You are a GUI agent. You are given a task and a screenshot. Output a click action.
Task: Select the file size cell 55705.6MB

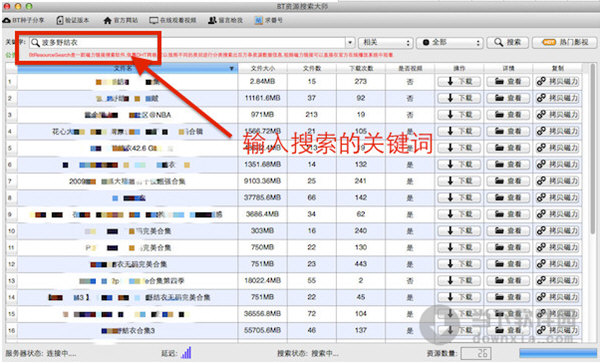click(x=262, y=330)
